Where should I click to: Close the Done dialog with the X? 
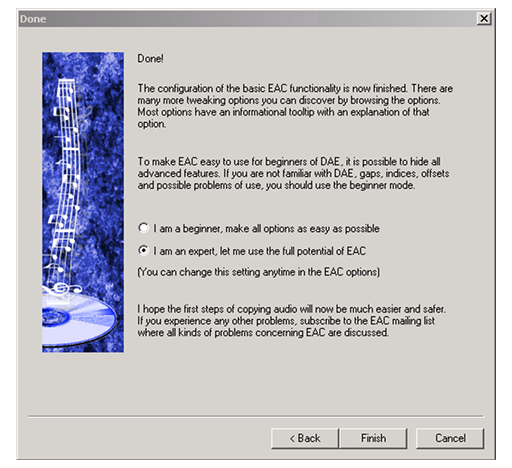coord(484,18)
